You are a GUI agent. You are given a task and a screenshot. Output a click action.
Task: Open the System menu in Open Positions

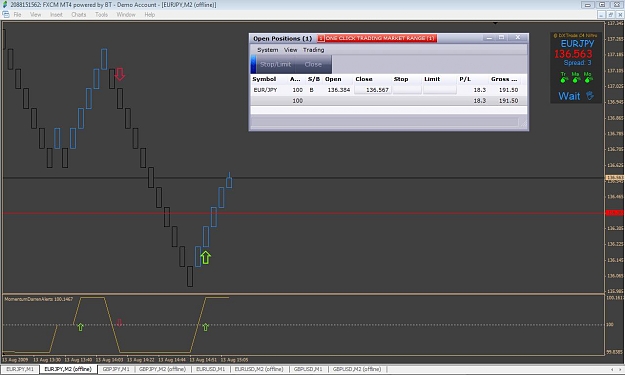[x=267, y=50]
